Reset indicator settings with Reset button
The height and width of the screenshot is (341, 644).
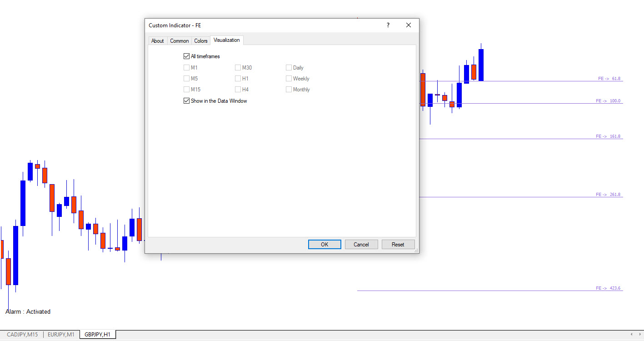tap(398, 245)
